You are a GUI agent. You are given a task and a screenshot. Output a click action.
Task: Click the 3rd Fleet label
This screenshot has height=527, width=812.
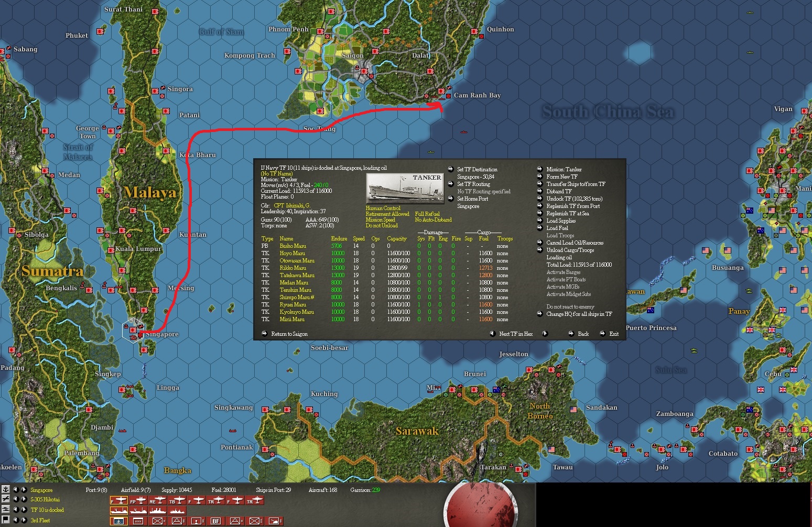pos(40,520)
